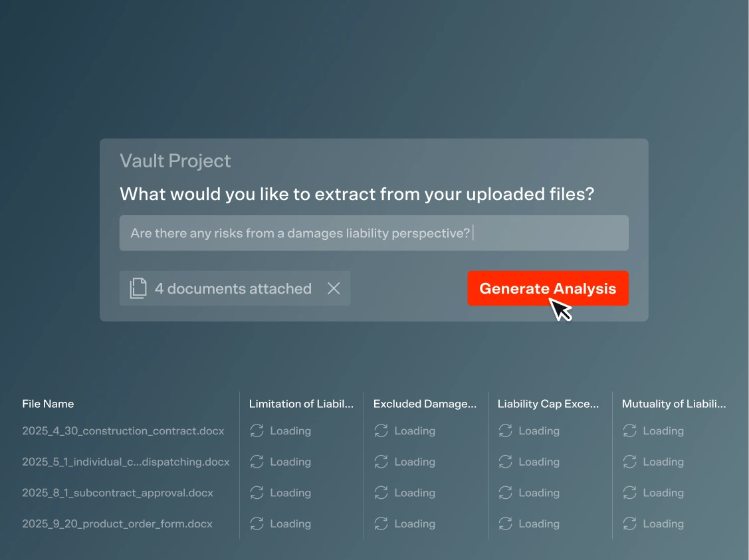Click loading spinner for construction_contract Limitation of Liability
Screen dimensions: 749x560
pos(257,430)
